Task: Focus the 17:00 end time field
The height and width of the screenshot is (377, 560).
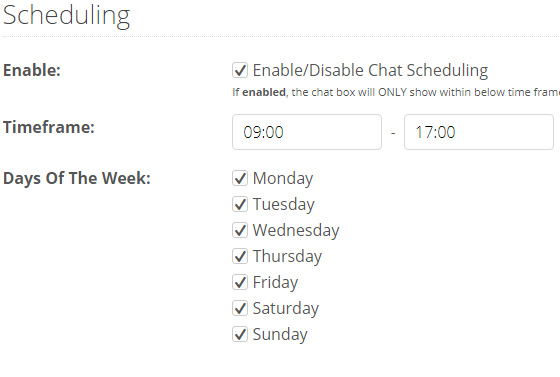Action: [x=479, y=132]
